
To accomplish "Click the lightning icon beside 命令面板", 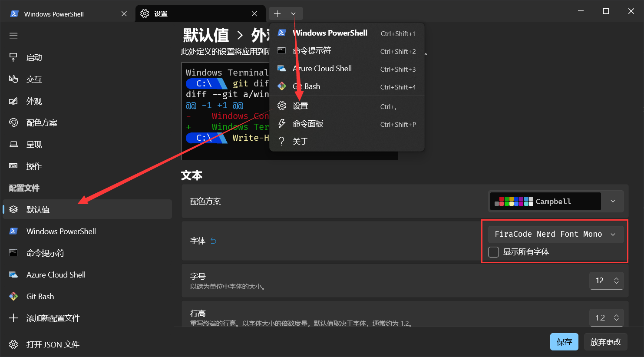I will coord(282,123).
